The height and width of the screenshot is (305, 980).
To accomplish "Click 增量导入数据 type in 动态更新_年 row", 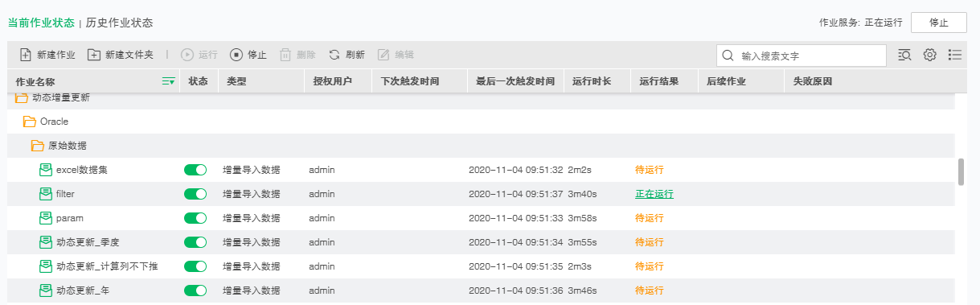I will coord(252,291).
